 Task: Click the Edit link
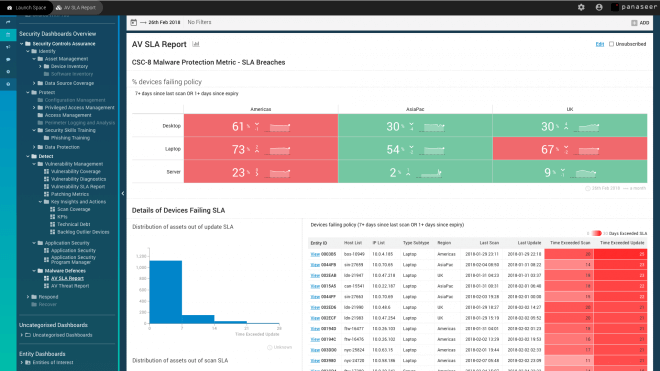(600, 44)
